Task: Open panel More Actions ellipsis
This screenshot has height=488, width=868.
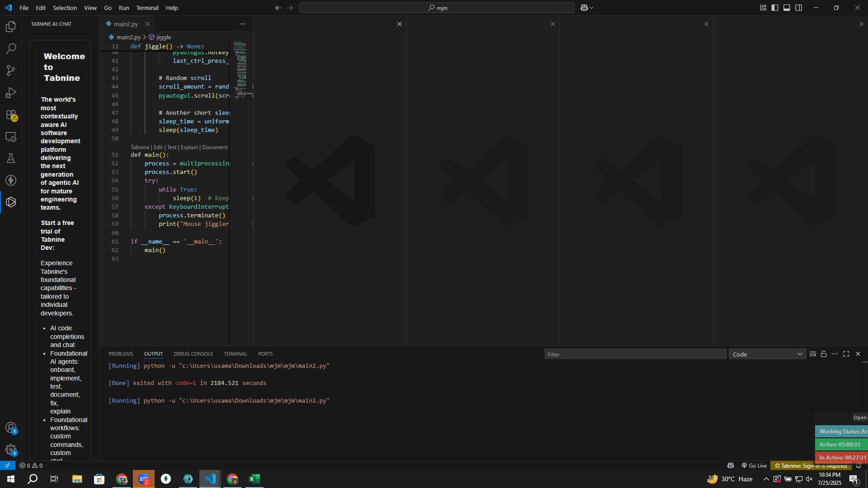Action: click(x=835, y=354)
